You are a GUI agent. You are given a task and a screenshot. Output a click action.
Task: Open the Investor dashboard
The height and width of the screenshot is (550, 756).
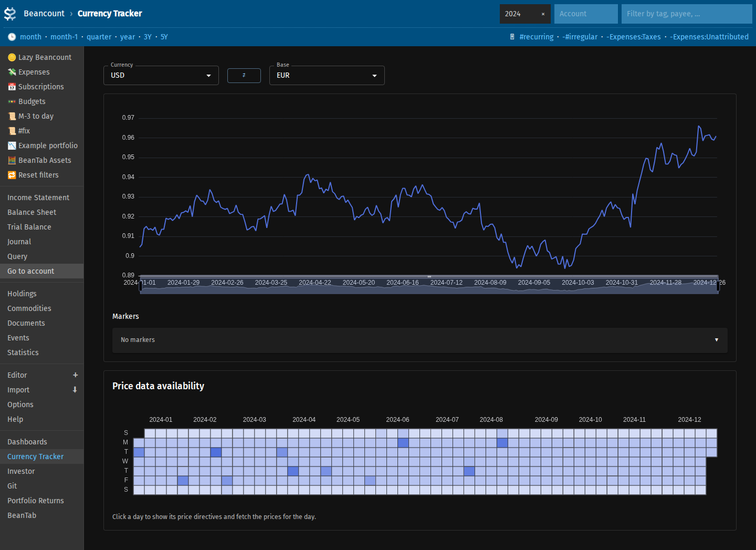41,471
